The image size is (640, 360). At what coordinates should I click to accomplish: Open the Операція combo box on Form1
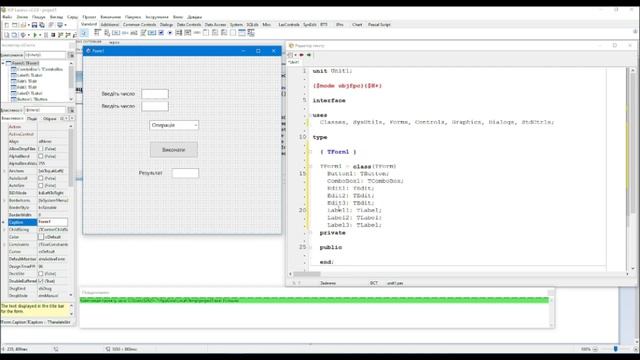pyautogui.click(x=196, y=125)
